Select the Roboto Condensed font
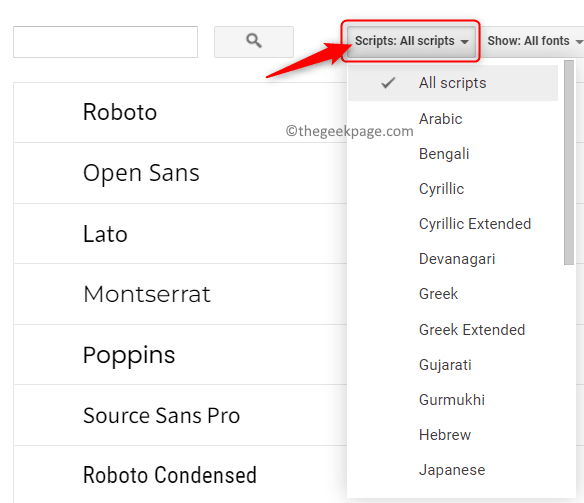 180,475
